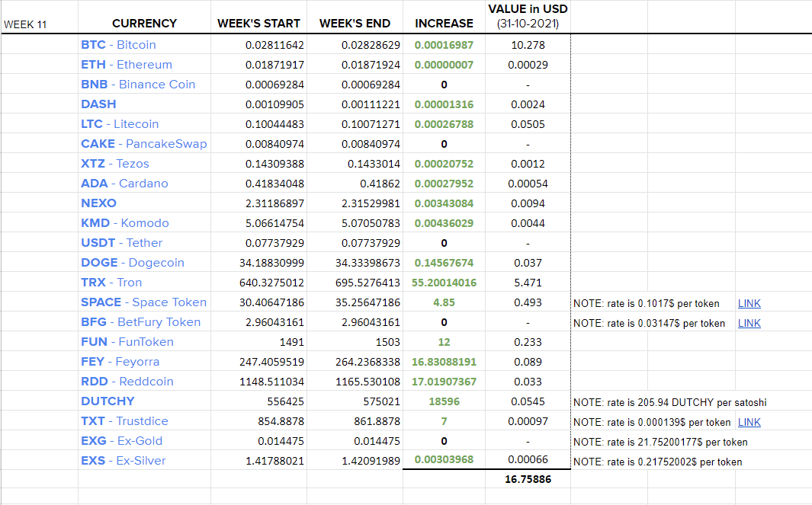Select the LTC USD value 0.0505
This screenshot has width=812, height=505.
(528, 124)
